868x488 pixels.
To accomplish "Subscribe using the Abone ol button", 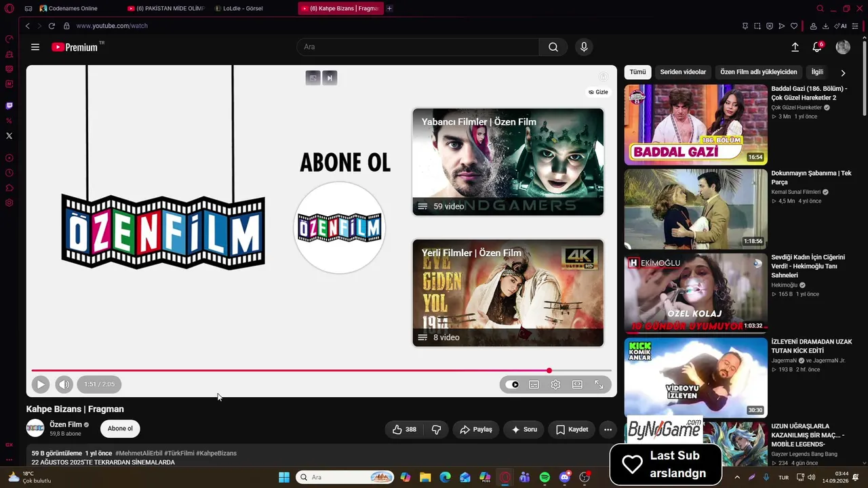I will coord(120,428).
